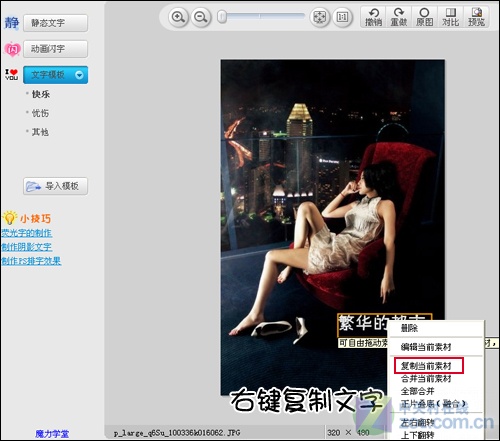Viewport: 500px width, 441px height.
Task: Open the 魔力学堂 link
Action: point(52,434)
